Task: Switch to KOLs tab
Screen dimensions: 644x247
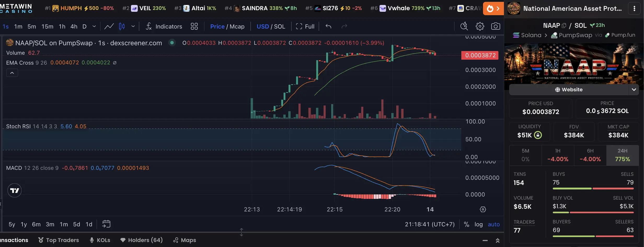Action: pyautogui.click(x=100, y=240)
